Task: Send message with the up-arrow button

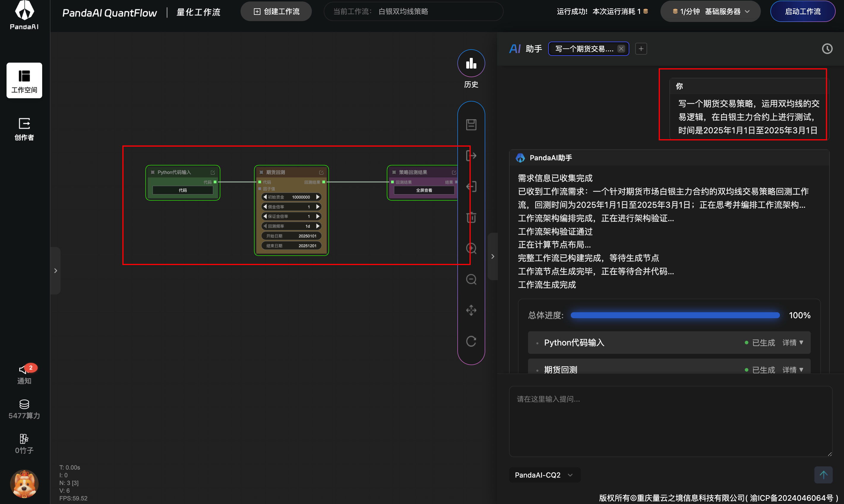Action: coord(823,475)
